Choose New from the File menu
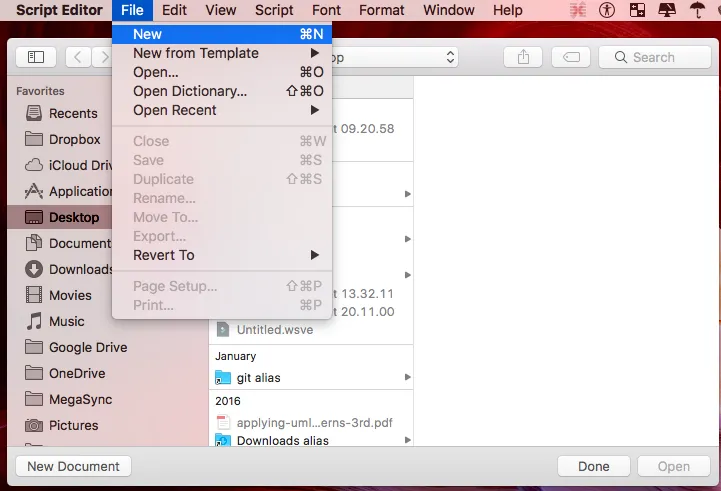721x491 pixels. pyautogui.click(x=222, y=34)
